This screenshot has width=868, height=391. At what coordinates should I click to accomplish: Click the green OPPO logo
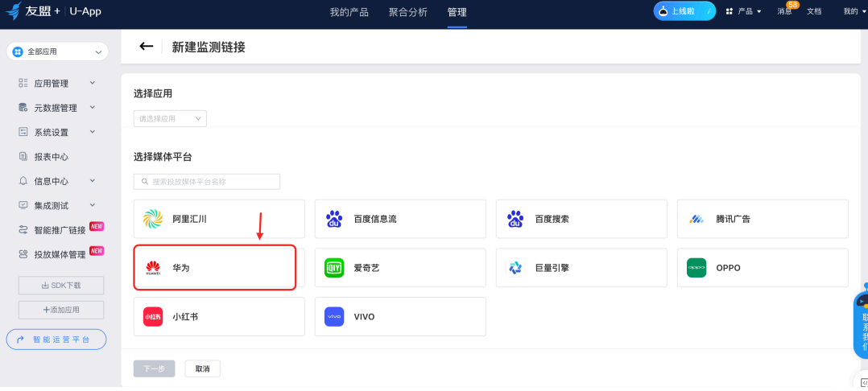[x=696, y=268]
